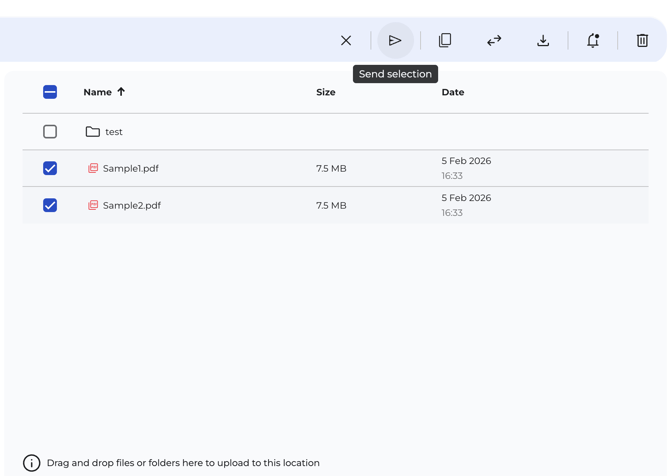Toggle the select-all checkbox in the header
Image resolution: width=670 pixels, height=476 pixels.
click(x=50, y=92)
